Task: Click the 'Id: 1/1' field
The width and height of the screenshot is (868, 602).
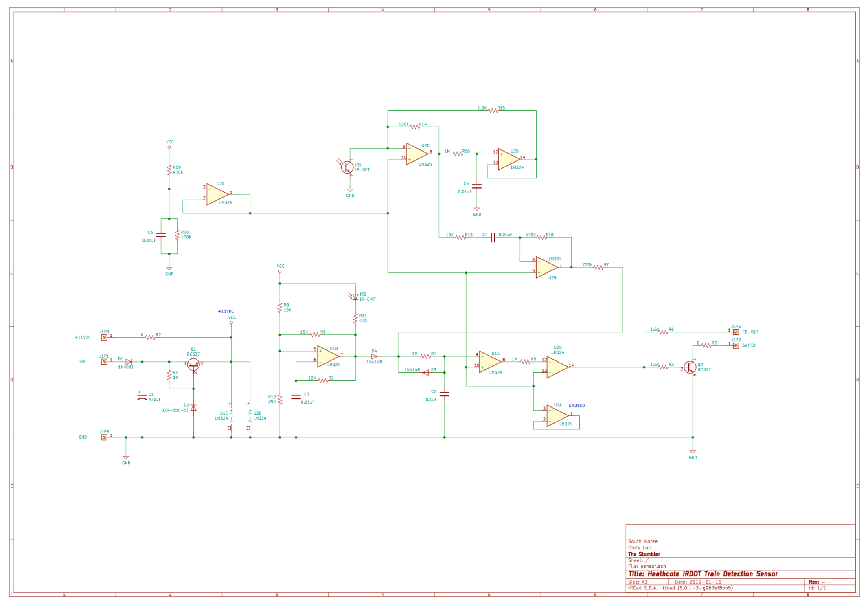Action: tap(817, 588)
